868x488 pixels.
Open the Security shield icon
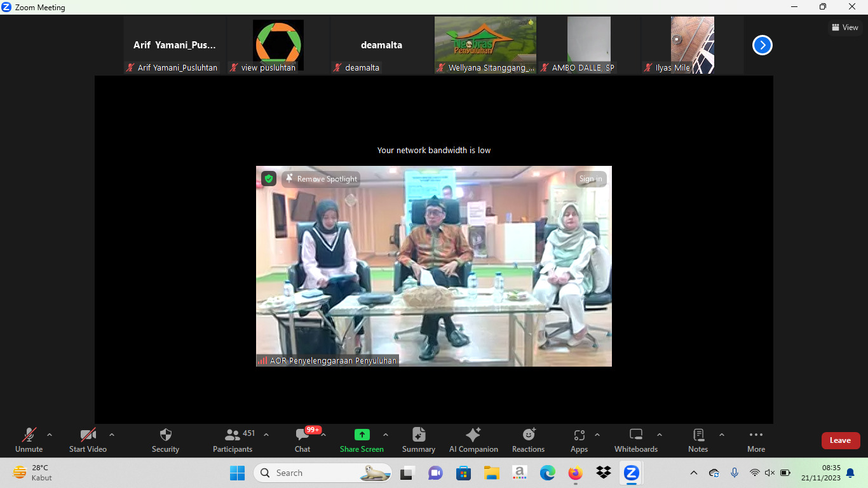165,435
